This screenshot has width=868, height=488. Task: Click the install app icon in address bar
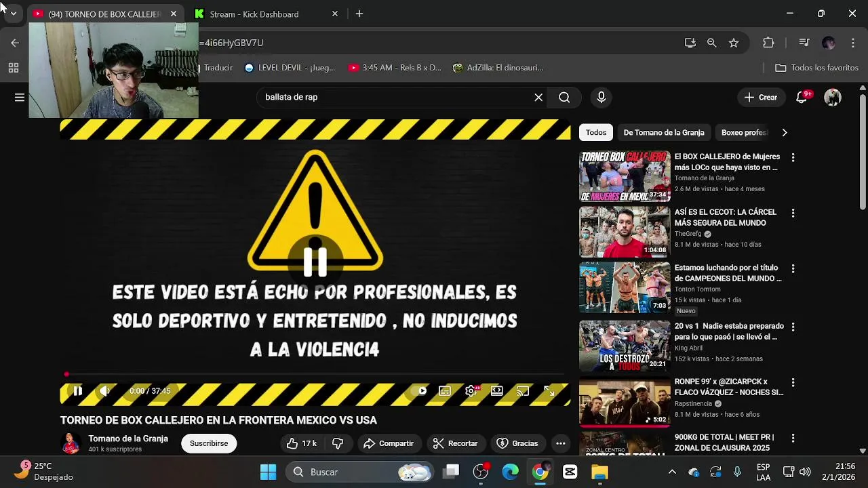(x=690, y=43)
